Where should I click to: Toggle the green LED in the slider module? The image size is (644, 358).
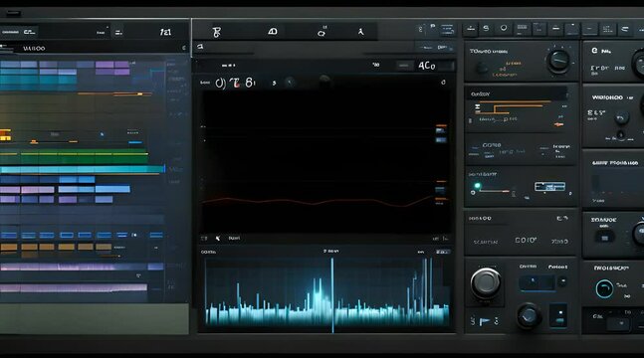tap(477, 186)
